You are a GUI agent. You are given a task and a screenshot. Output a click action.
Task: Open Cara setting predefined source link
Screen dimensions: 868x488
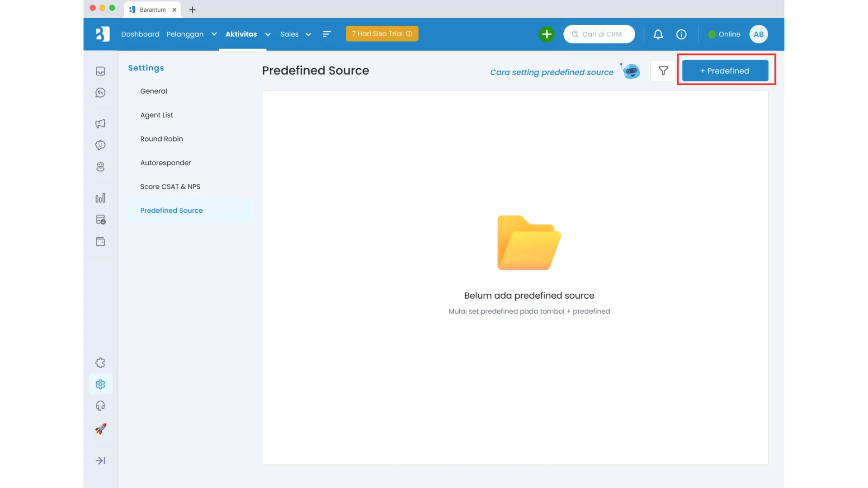pyautogui.click(x=552, y=72)
